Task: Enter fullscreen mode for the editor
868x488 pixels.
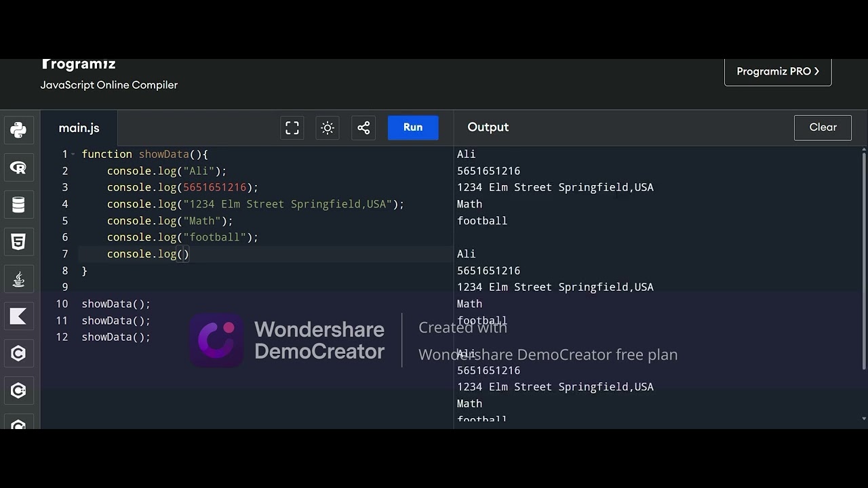Action: point(292,127)
